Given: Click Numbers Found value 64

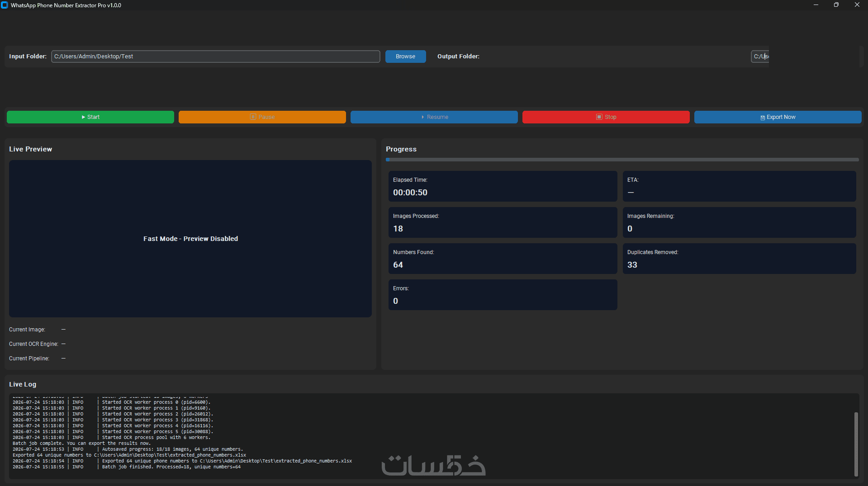Looking at the screenshot, I should coord(398,265).
